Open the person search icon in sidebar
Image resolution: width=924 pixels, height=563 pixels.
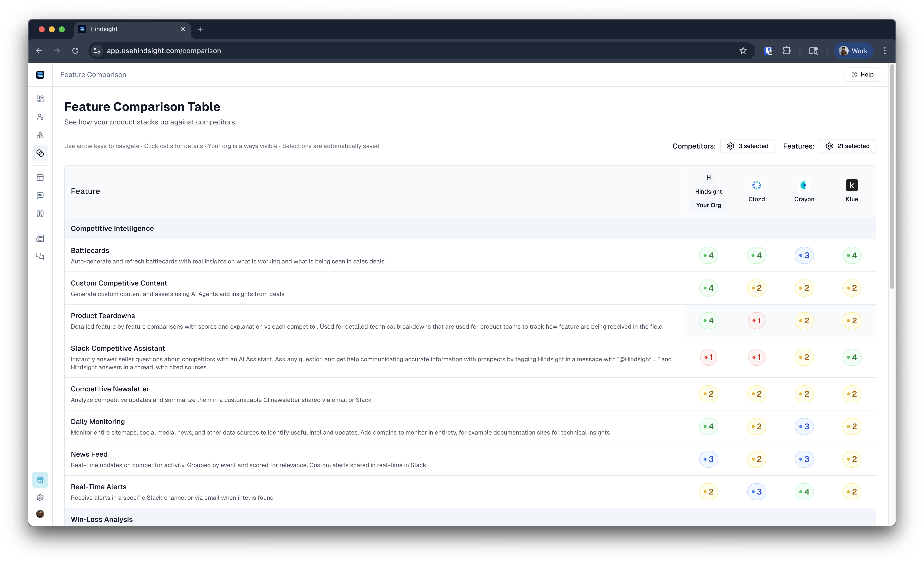(40, 117)
